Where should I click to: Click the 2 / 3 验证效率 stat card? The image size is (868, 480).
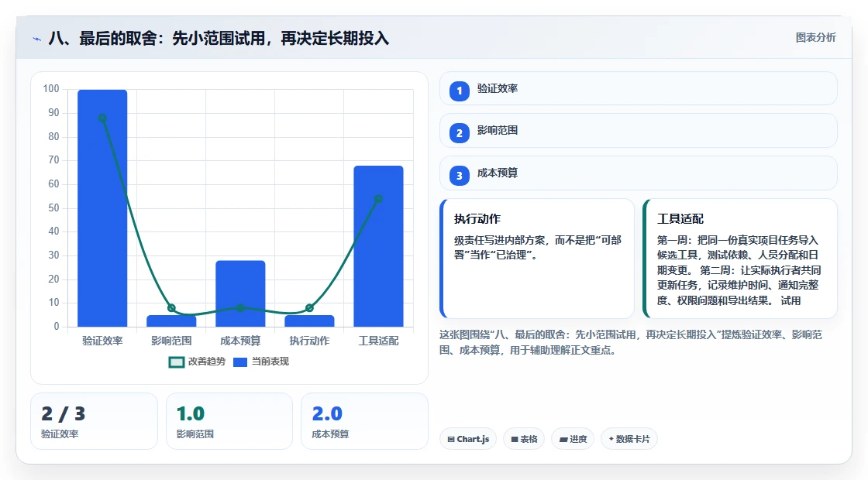[94, 421]
